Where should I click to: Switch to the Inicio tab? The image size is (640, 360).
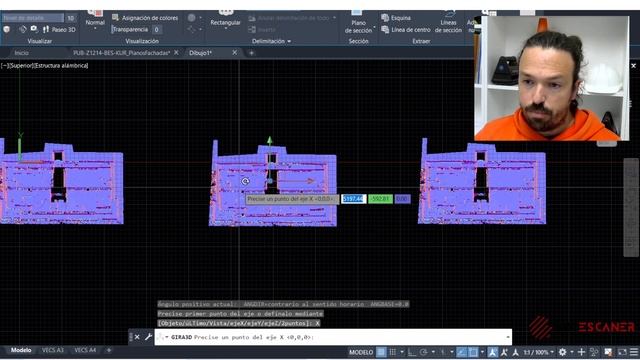[x=22, y=53]
